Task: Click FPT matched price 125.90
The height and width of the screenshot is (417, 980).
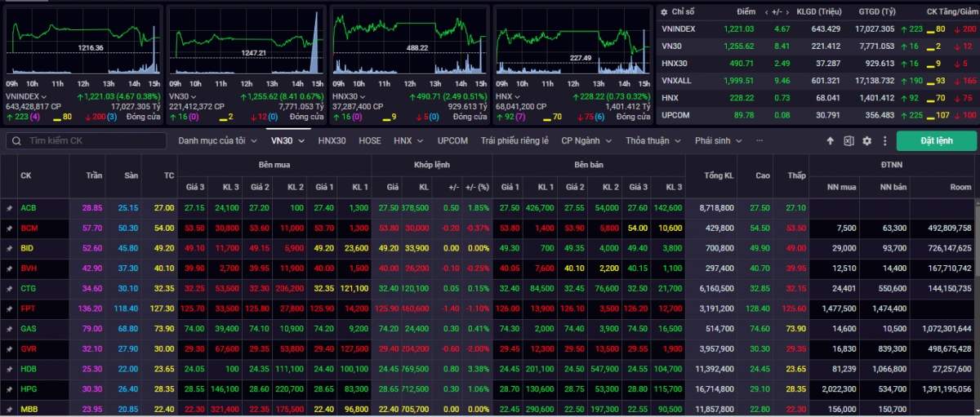Action: click(387, 308)
